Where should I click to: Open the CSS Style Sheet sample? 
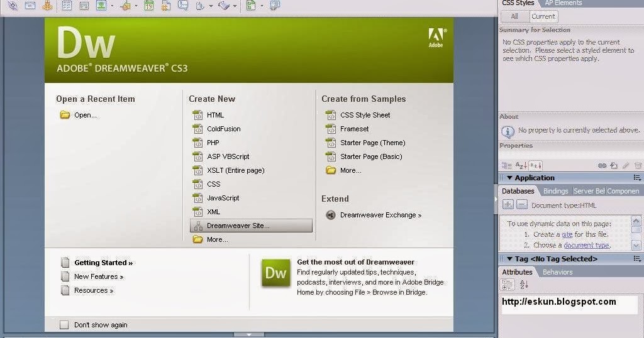(x=358, y=115)
